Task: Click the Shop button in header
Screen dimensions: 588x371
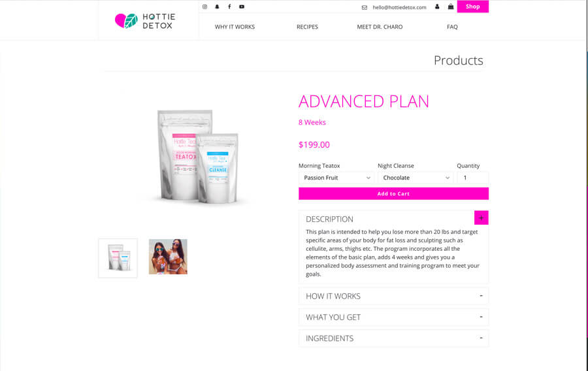Action: (x=472, y=7)
